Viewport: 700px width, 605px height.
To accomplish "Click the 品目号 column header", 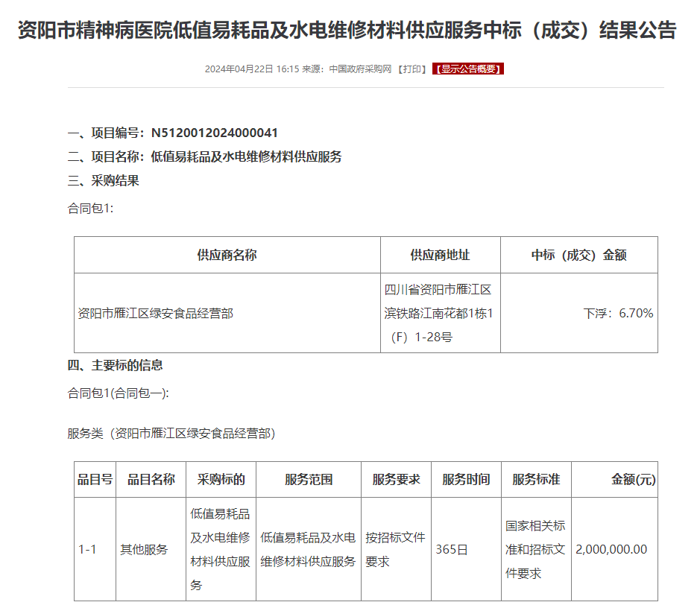I will (x=95, y=480).
